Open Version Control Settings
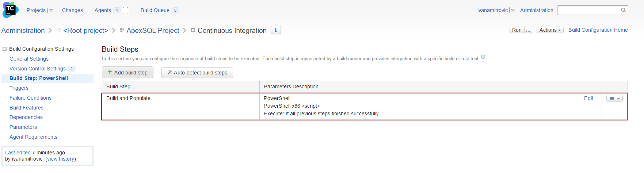This screenshot has width=644, height=173. [x=38, y=69]
